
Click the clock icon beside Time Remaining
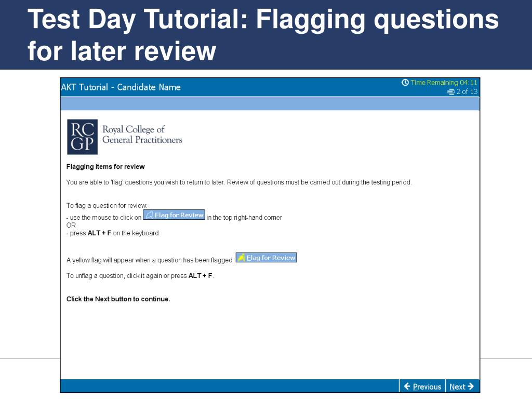[405, 83]
